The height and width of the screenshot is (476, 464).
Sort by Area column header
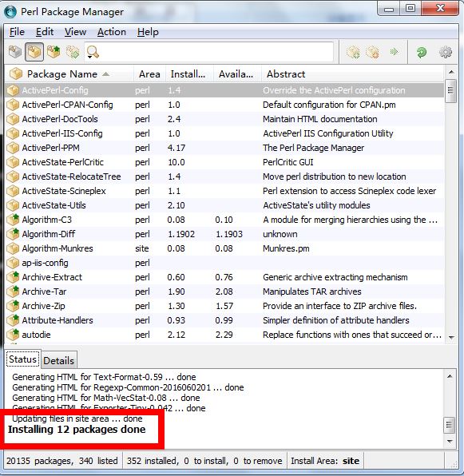(149, 74)
